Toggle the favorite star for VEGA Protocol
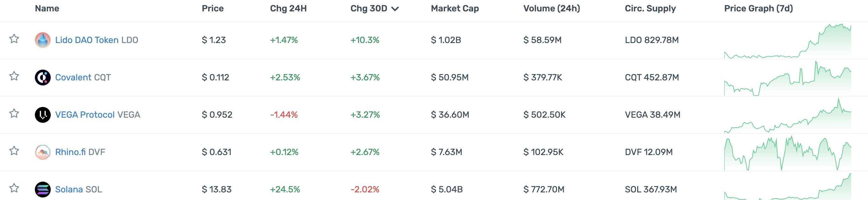Viewport: 868px width, 200px height. click(x=14, y=113)
